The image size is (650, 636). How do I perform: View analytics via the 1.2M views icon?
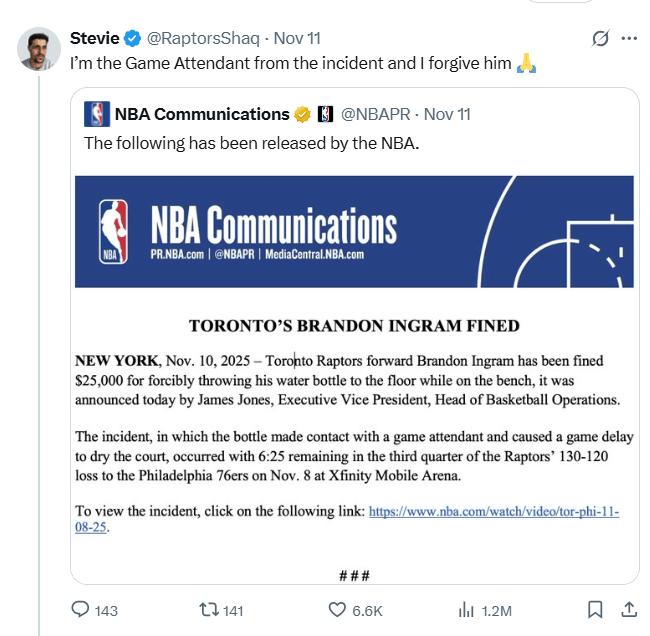pos(466,609)
